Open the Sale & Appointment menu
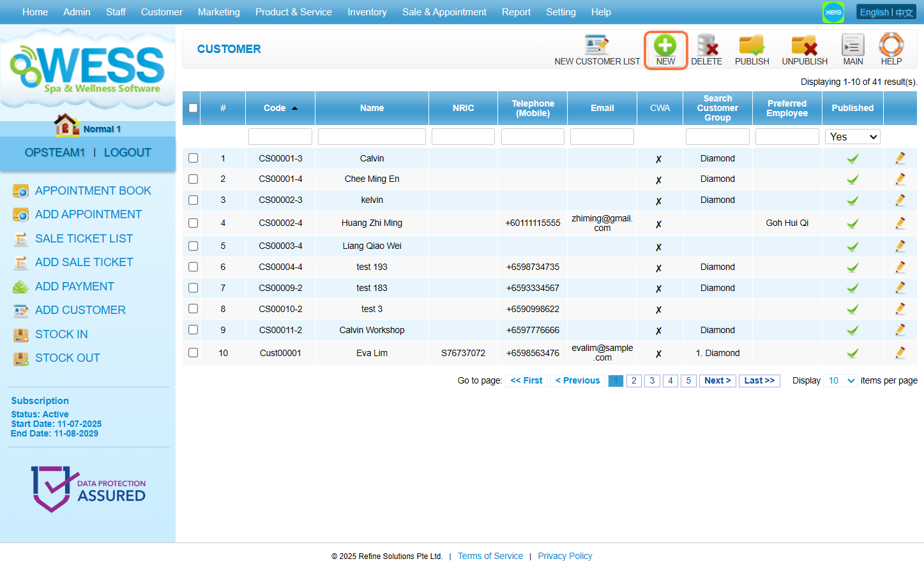Screen dimensions: 924x582 [444, 12]
